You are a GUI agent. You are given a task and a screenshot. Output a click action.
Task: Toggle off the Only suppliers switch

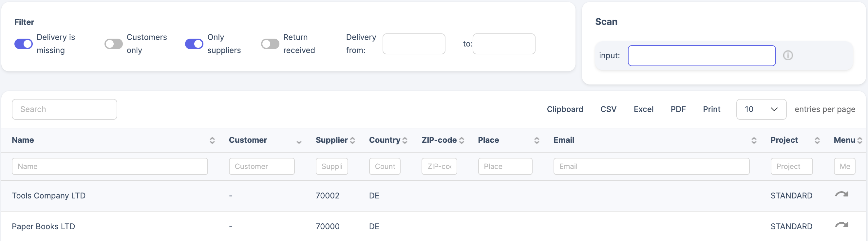(x=194, y=44)
